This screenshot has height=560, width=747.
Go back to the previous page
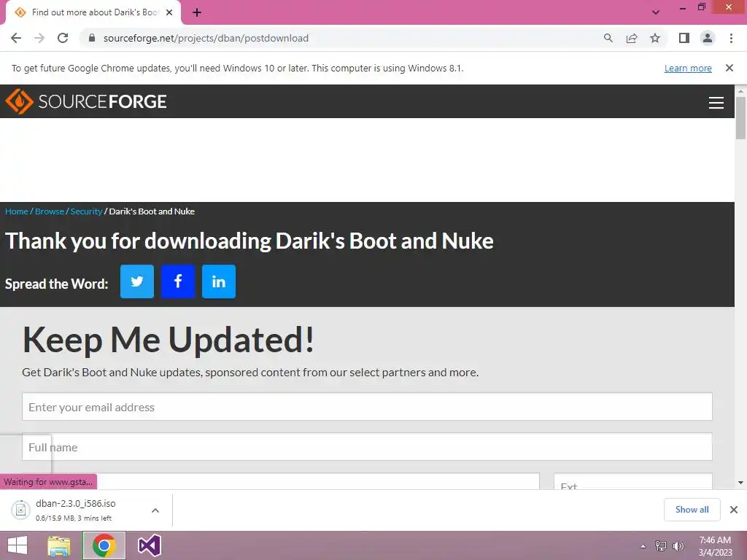click(16, 38)
